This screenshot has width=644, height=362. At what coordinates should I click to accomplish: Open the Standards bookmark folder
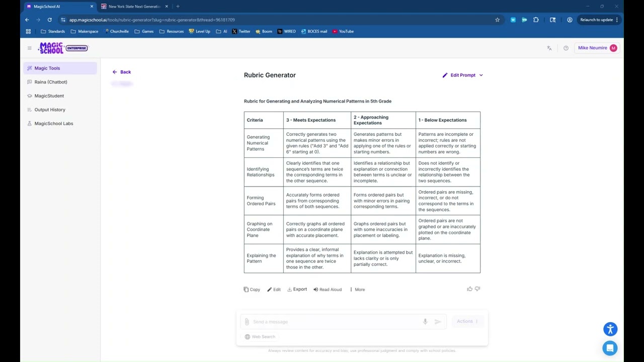coord(53,31)
